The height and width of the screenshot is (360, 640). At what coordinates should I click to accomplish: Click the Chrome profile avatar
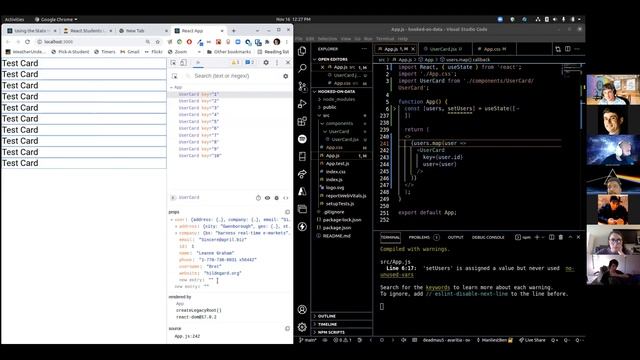[277, 42]
